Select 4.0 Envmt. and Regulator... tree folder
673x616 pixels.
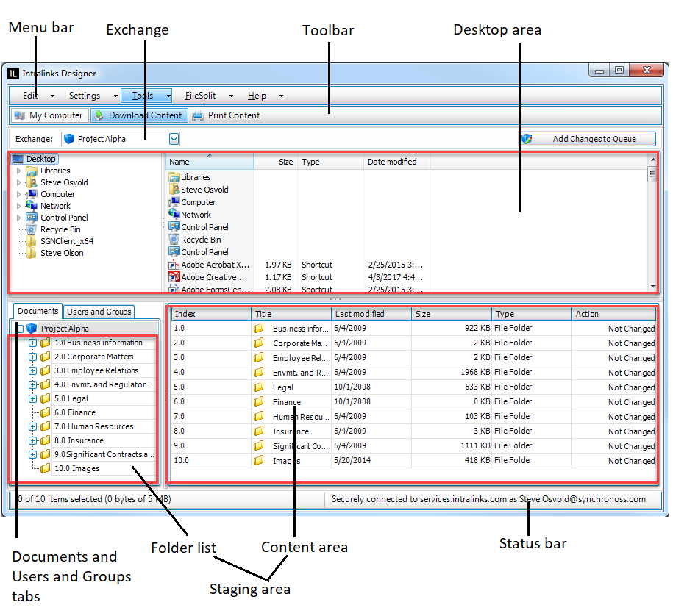pos(103,384)
